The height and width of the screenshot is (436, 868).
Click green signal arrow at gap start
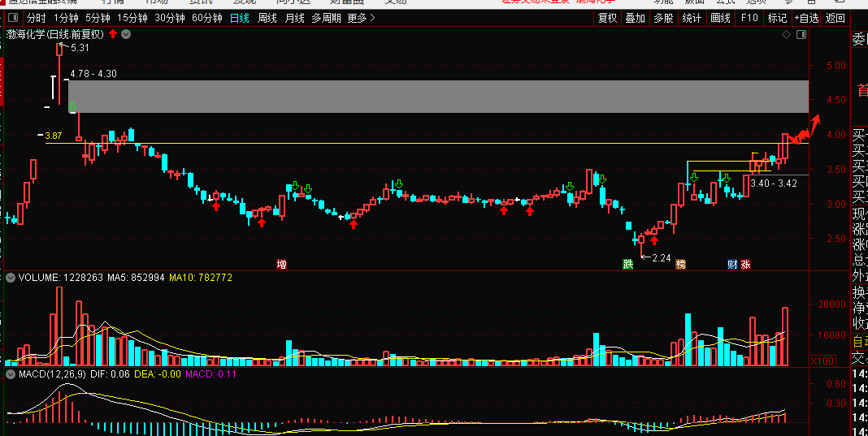click(x=72, y=106)
